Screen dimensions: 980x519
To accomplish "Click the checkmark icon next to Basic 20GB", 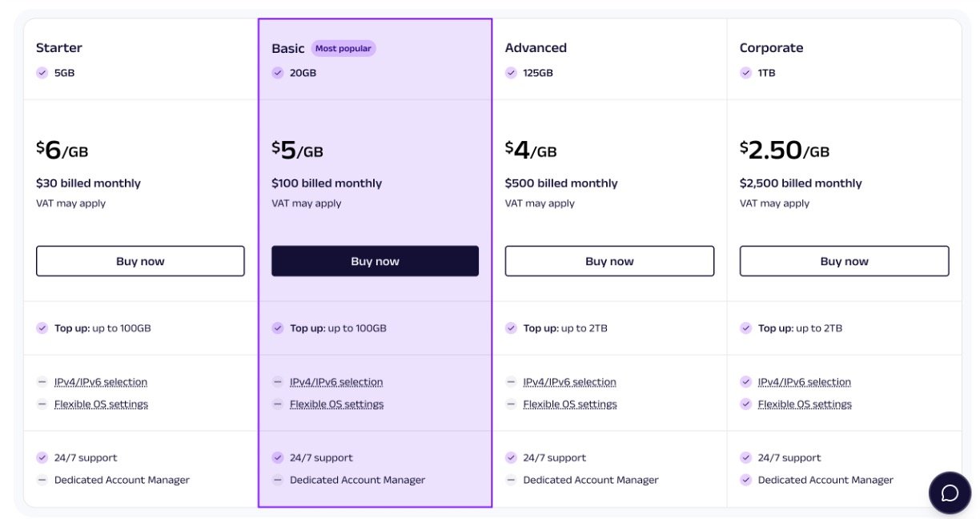I will click(278, 73).
